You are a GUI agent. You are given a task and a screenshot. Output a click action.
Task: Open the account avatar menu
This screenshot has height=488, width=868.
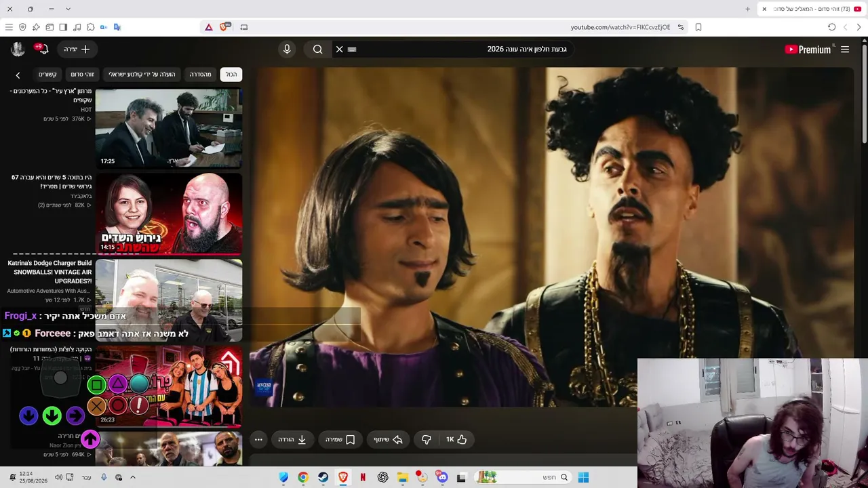(18, 49)
